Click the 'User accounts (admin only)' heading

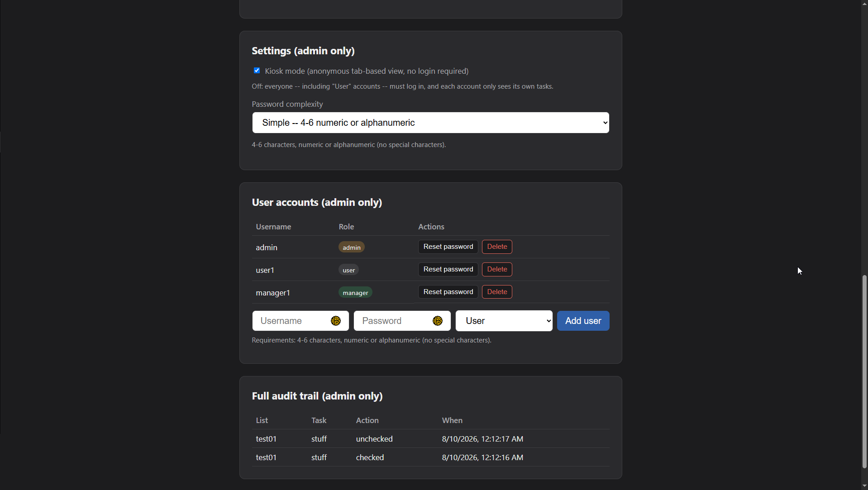pyautogui.click(x=317, y=202)
